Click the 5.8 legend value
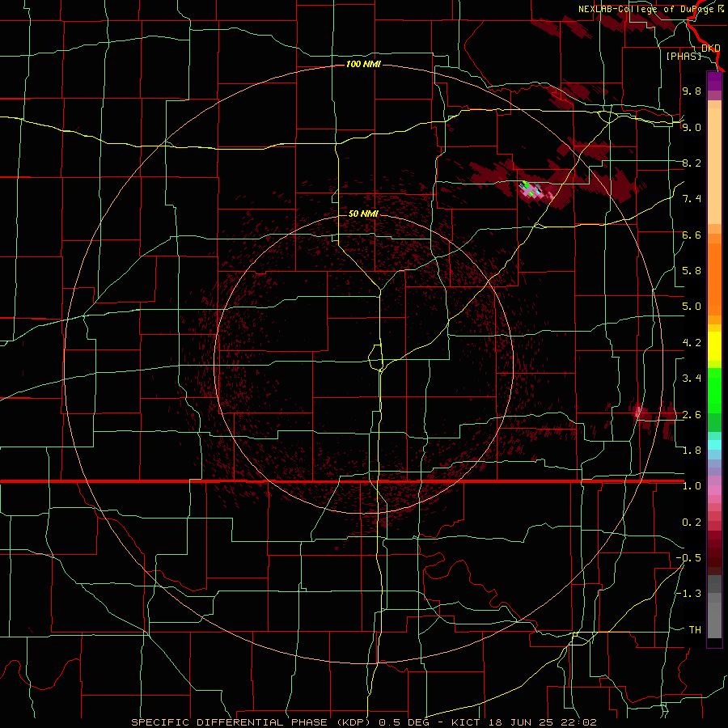Viewport: 728px width, 728px height. point(692,271)
